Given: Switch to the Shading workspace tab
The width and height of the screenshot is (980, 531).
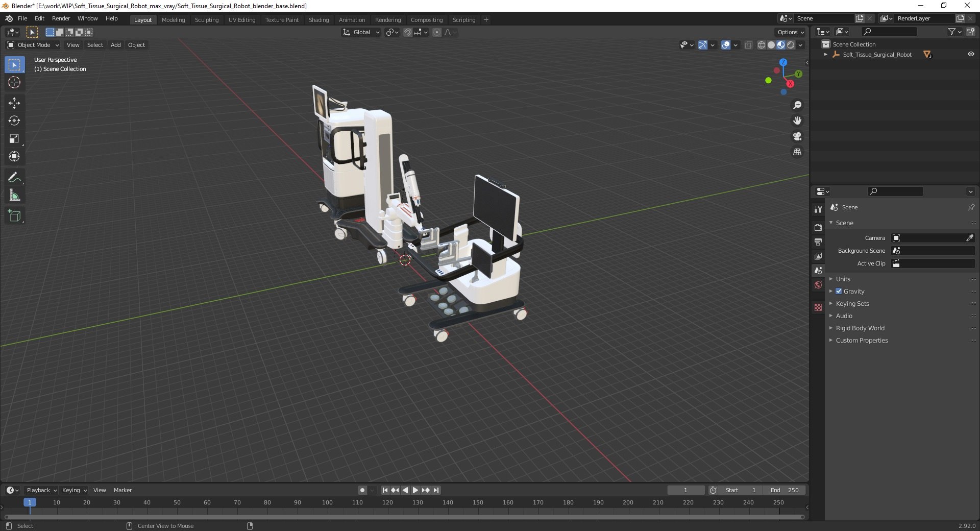Looking at the screenshot, I should click(x=318, y=20).
